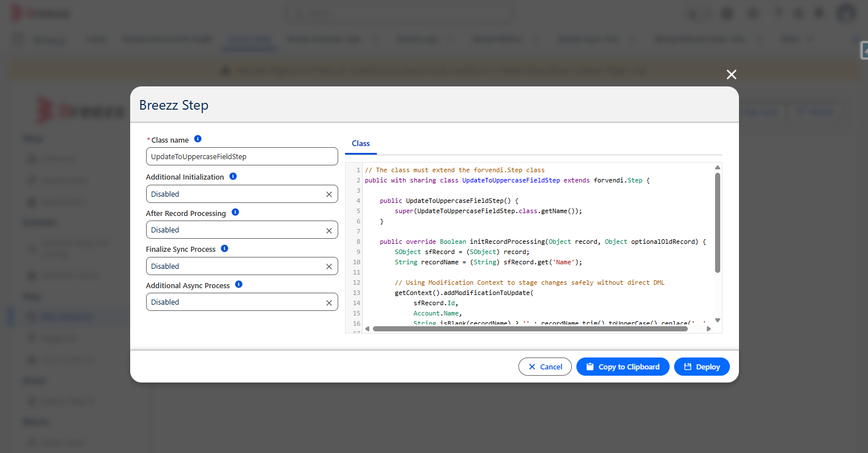This screenshot has height=453, width=868.
Task: Click Deploy button
Action: (702, 367)
